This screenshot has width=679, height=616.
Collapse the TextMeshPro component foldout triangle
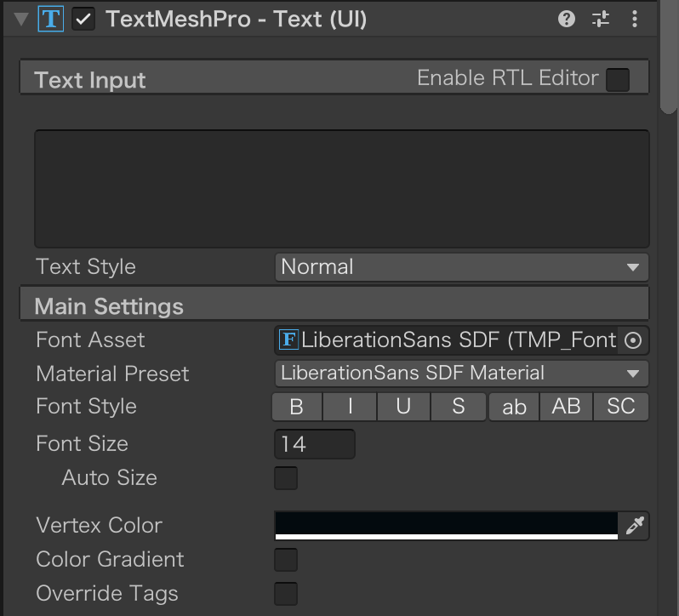point(20,19)
